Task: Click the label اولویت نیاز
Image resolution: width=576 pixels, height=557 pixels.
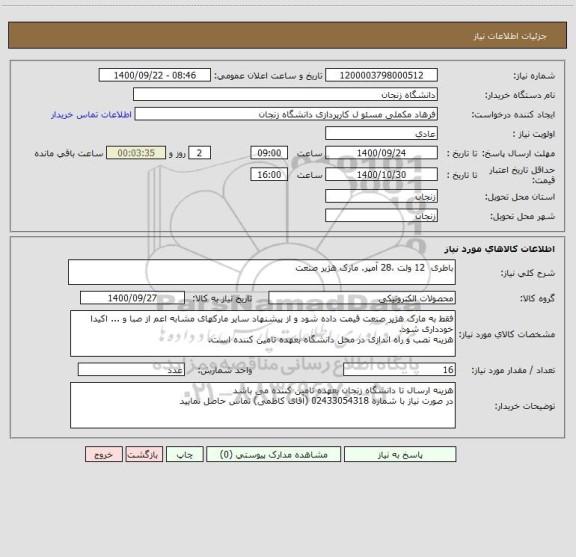Action: pos(533,134)
